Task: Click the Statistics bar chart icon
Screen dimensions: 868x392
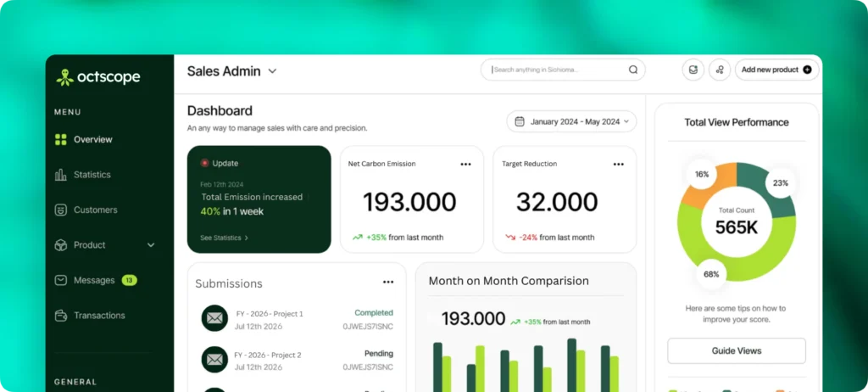Action: [x=61, y=175]
